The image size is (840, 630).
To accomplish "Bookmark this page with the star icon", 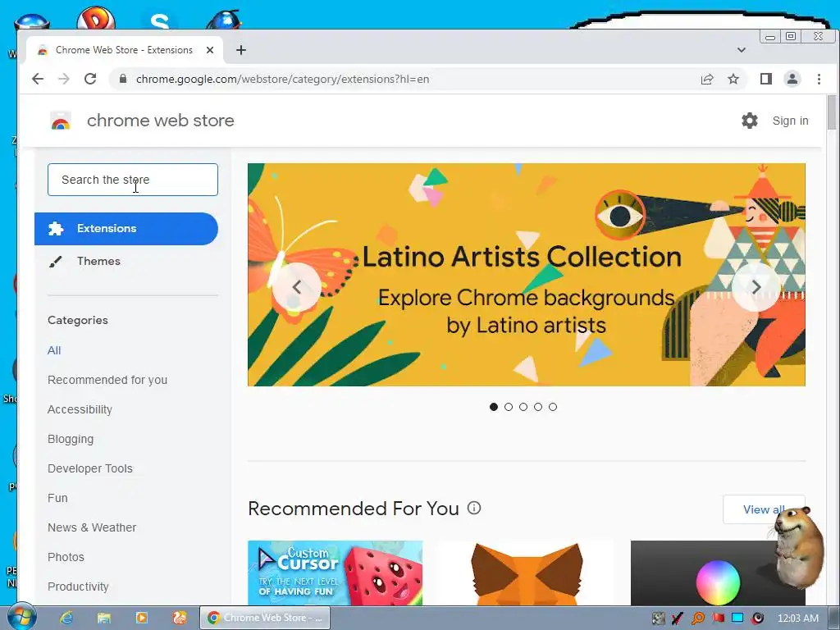I will click(733, 80).
